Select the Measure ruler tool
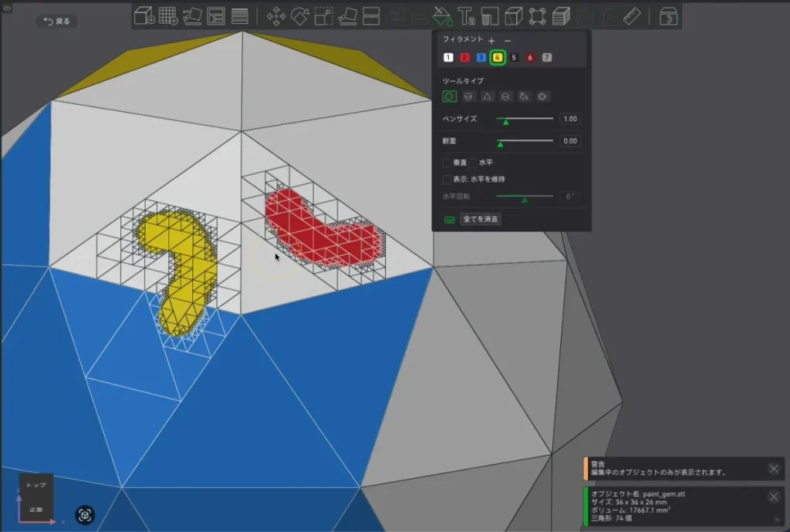Image resolution: width=790 pixels, height=532 pixels. [632, 16]
